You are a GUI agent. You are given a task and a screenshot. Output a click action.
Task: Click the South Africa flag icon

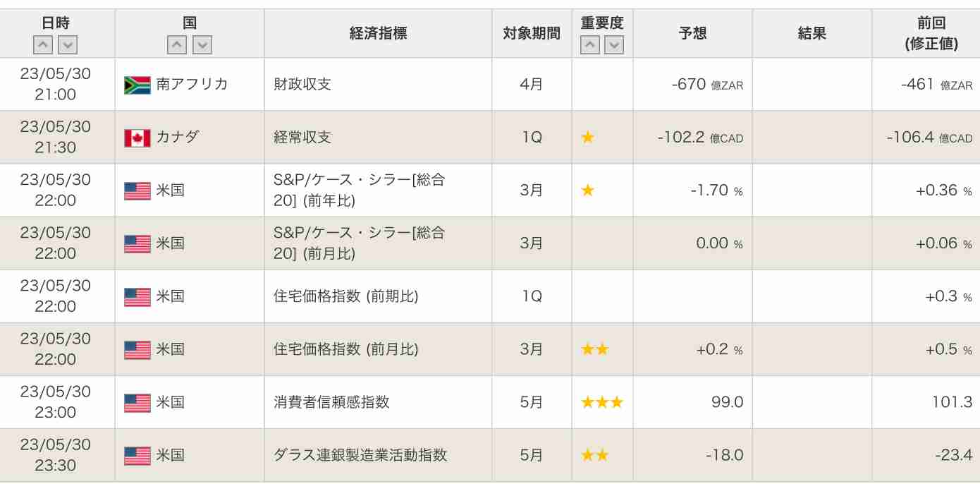point(137,85)
